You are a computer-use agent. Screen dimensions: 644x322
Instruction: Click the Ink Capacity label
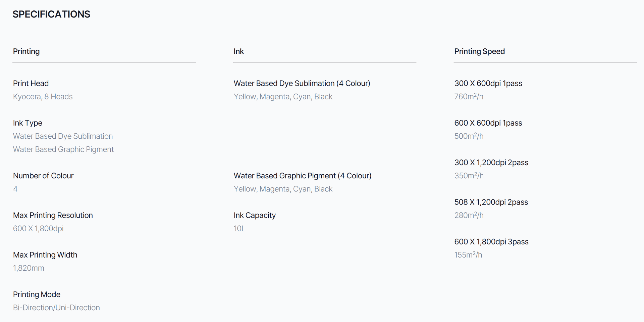[255, 215]
